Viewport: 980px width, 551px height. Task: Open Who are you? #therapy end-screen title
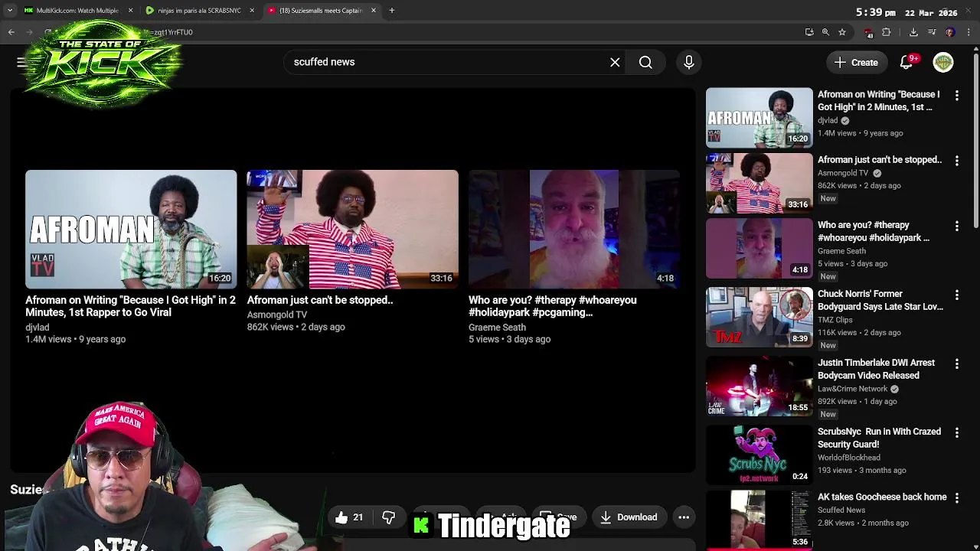coord(552,306)
